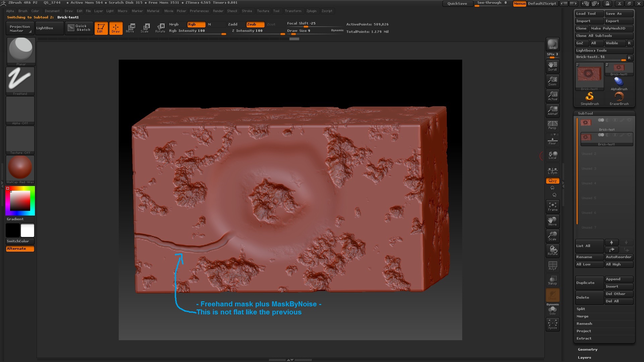Activate the Rotate mode icon in top shelf

(x=160, y=28)
